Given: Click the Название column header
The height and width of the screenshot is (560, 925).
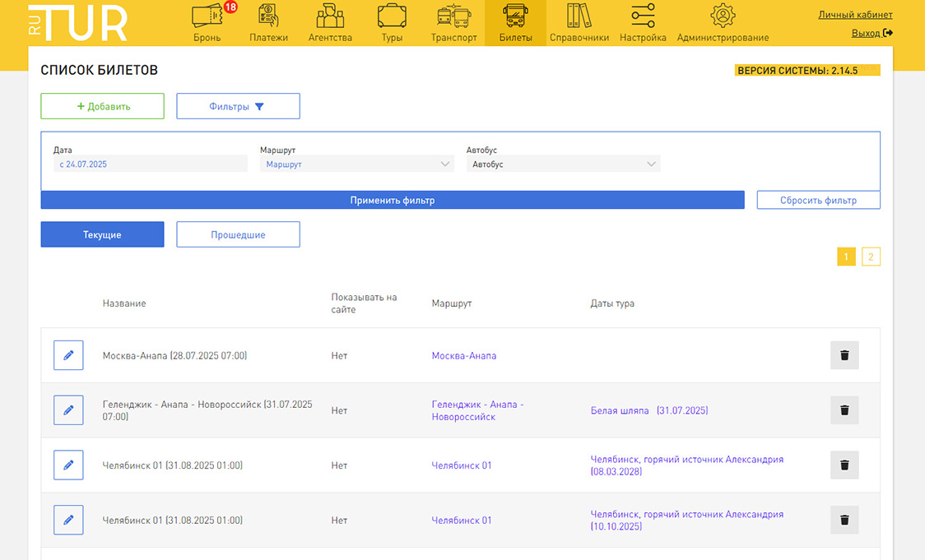Looking at the screenshot, I should pyautogui.click(x=124, y=303).
